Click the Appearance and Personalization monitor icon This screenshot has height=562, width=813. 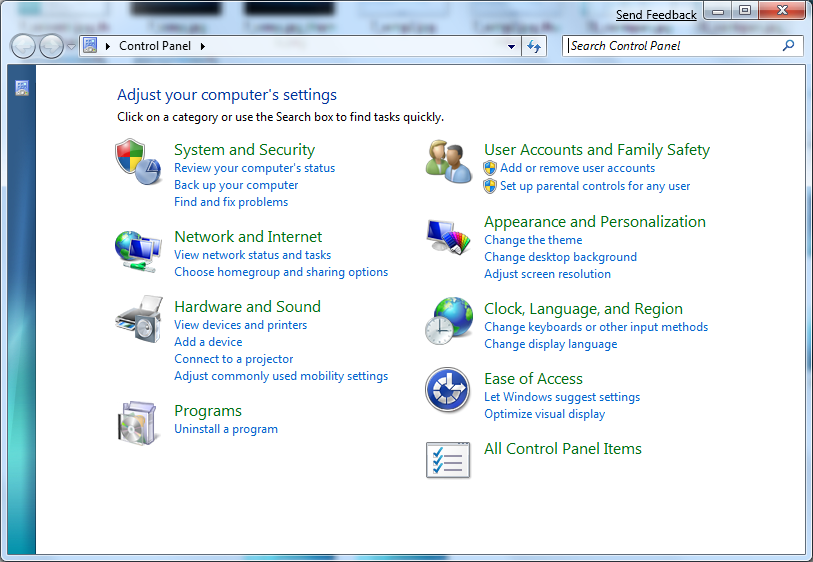448,237
